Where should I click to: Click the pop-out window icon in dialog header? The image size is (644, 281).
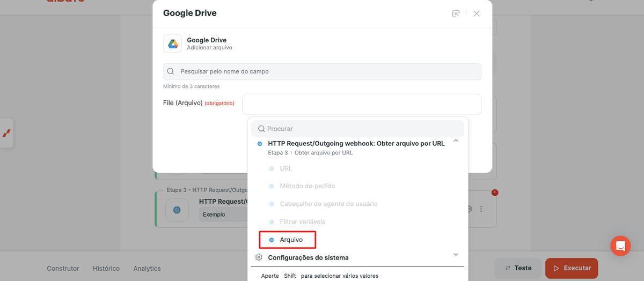click(456, 13)
